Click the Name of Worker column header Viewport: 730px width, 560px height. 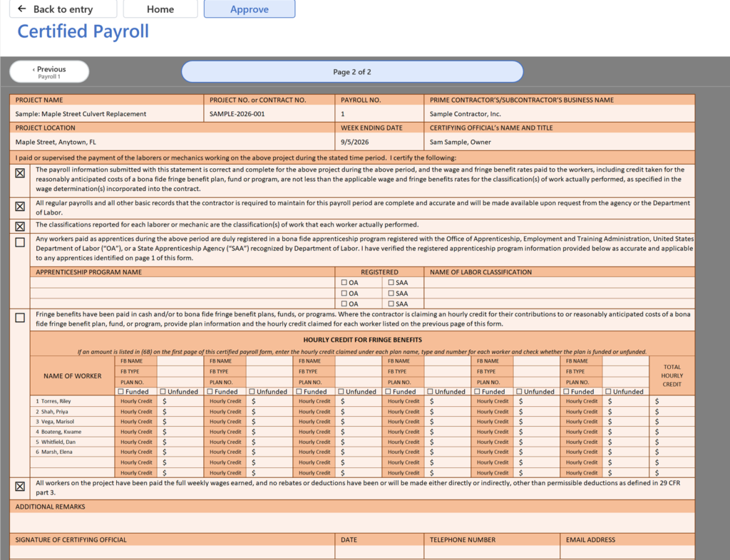click(x=72, y=375)
